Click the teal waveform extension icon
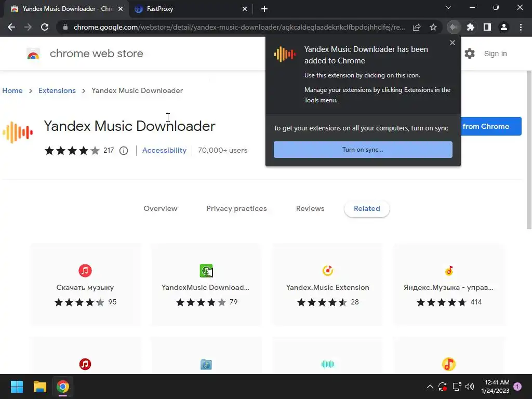The image size is (532, 399). [327, 364]
